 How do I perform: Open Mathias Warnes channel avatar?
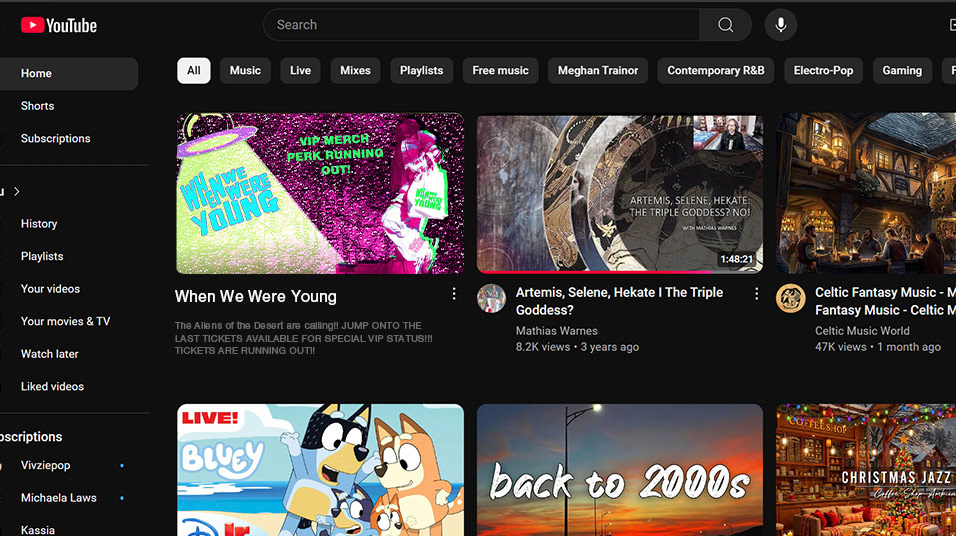click(491, 298)
